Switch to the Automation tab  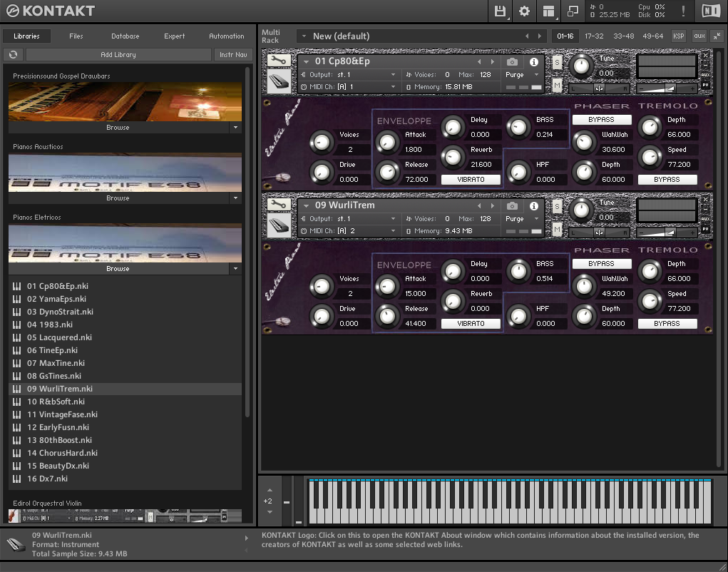click(x=227, y=36)
